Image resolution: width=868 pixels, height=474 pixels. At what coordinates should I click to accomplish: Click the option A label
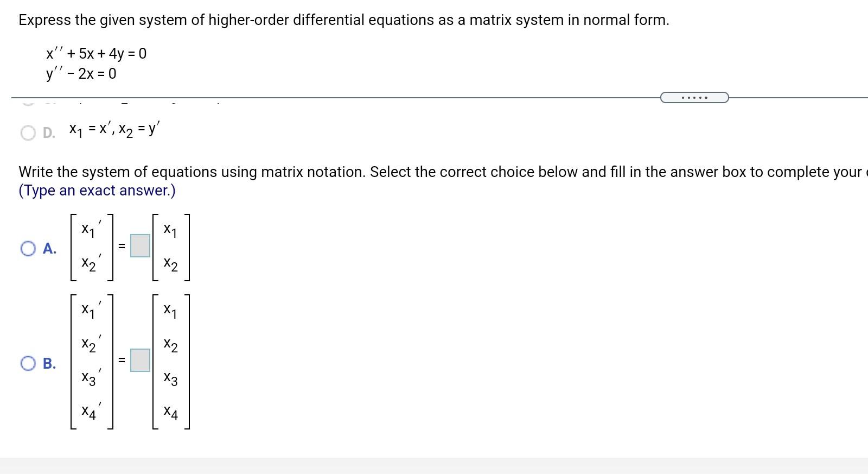49,249
